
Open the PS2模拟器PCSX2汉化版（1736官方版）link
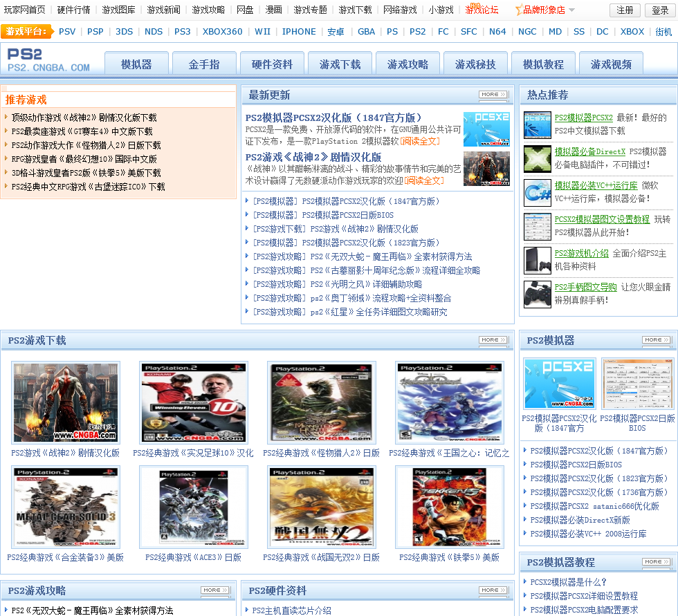[x=599, y=492]
